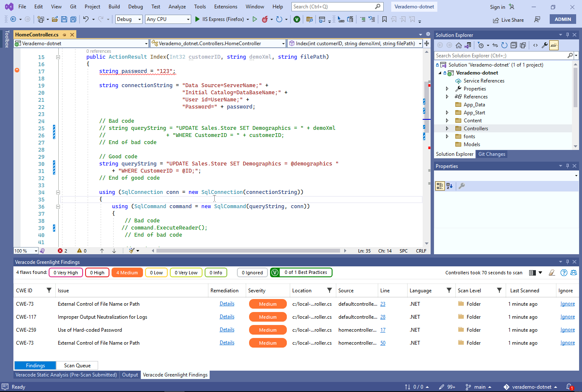
Task: Open Properties wrench icon in Solution Explorer
Action: [545, 45]
